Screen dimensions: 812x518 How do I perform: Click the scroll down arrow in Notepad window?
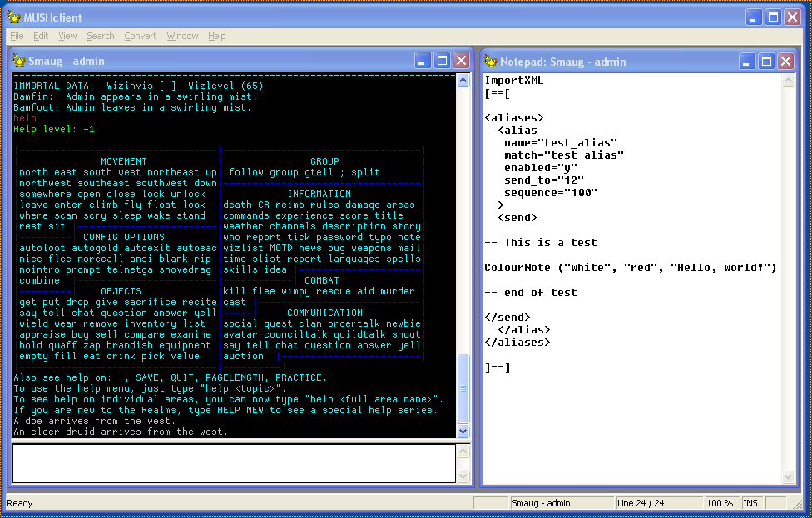pyautogui.click(x=789, y=476)
